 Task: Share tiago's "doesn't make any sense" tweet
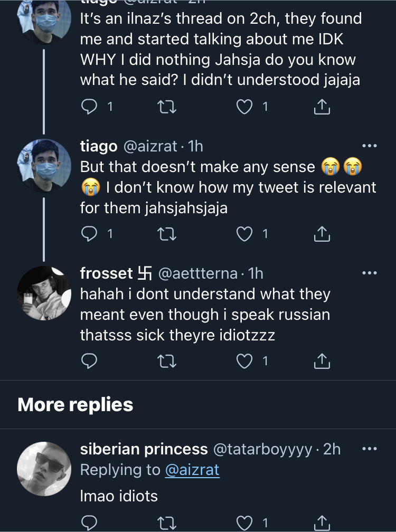click(322, 233)
